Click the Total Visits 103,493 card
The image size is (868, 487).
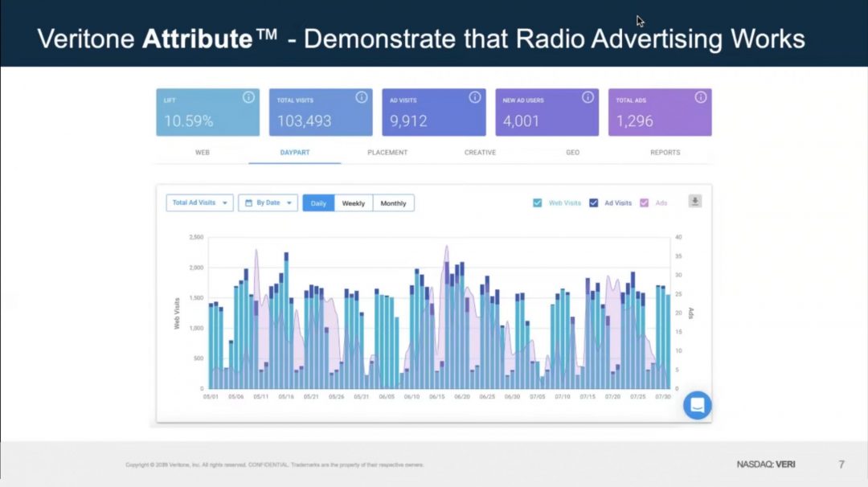click(x=321, y=113)
